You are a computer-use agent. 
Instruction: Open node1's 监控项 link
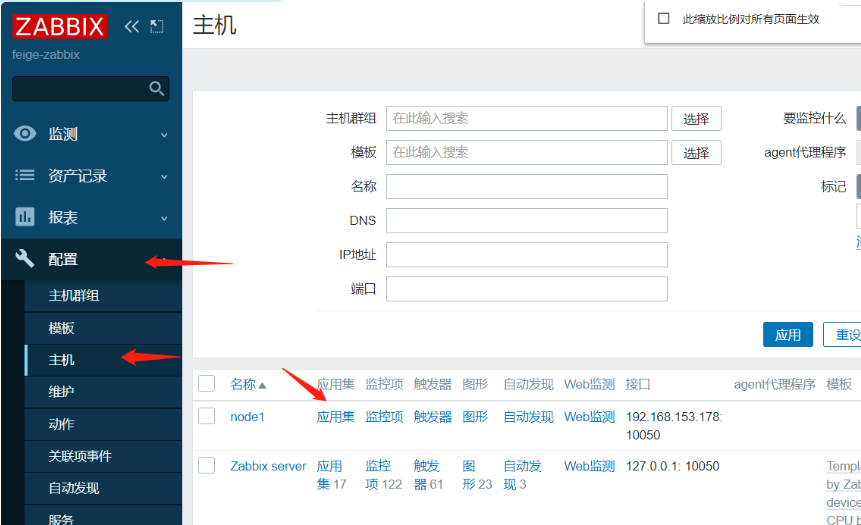tap(384, 417)
